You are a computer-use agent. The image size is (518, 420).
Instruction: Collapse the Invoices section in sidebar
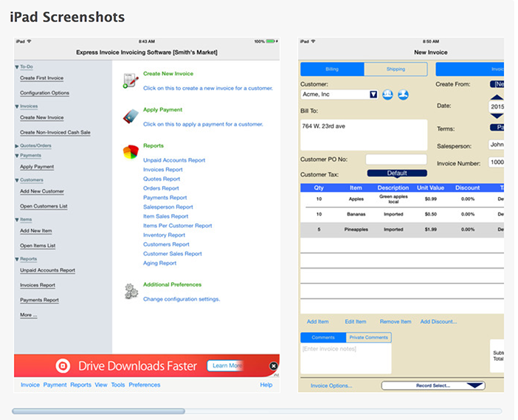(x=17, y=106)
